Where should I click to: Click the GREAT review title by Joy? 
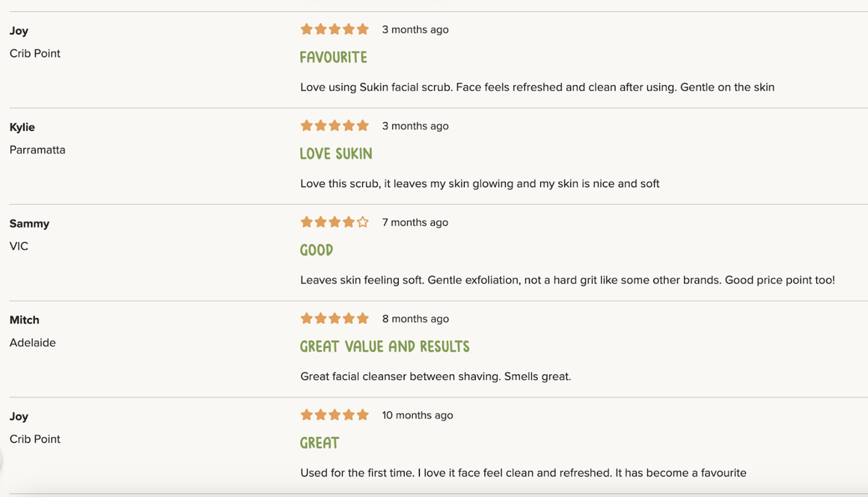[x=320, y=443]
